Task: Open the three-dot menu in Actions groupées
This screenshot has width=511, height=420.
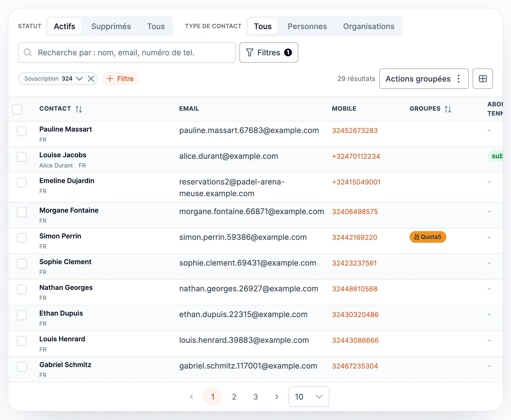Action: click(459, 79)
